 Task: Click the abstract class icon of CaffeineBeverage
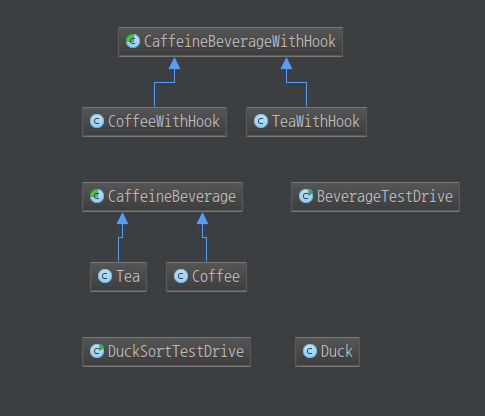tap(97, 196)
